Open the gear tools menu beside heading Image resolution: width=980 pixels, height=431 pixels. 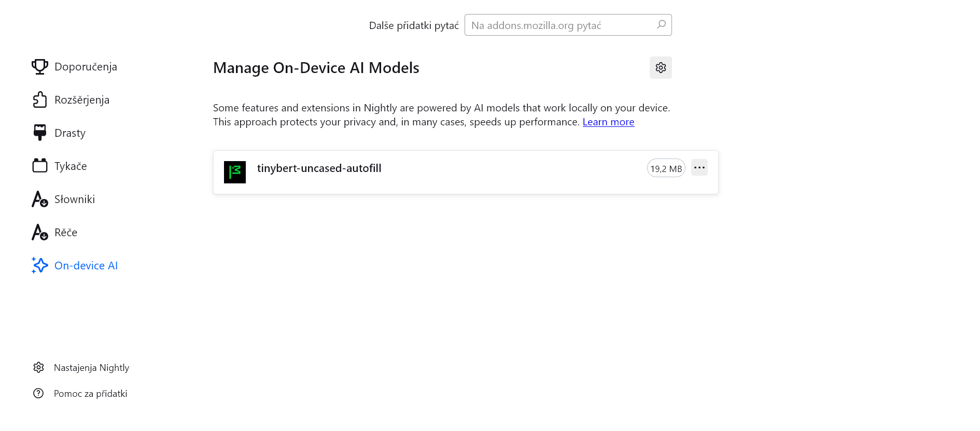click(x=661, y=68)
